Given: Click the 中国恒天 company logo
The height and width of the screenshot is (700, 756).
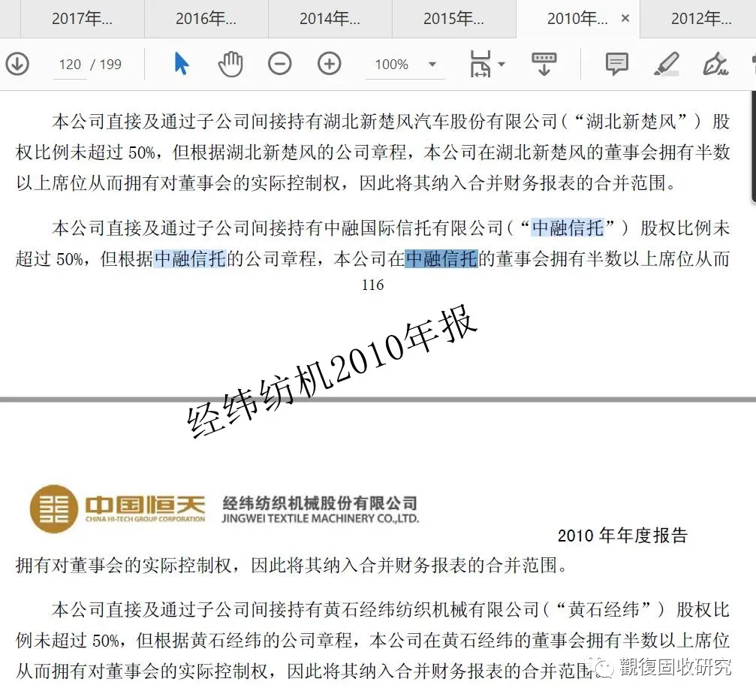Looking at the screenshot, I should [x=118, y=509].
